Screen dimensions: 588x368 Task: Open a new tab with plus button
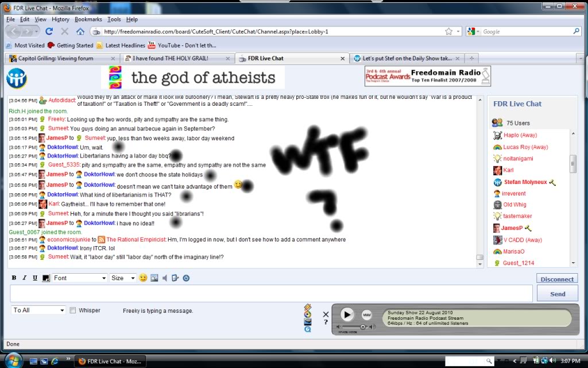coord(471,58)
